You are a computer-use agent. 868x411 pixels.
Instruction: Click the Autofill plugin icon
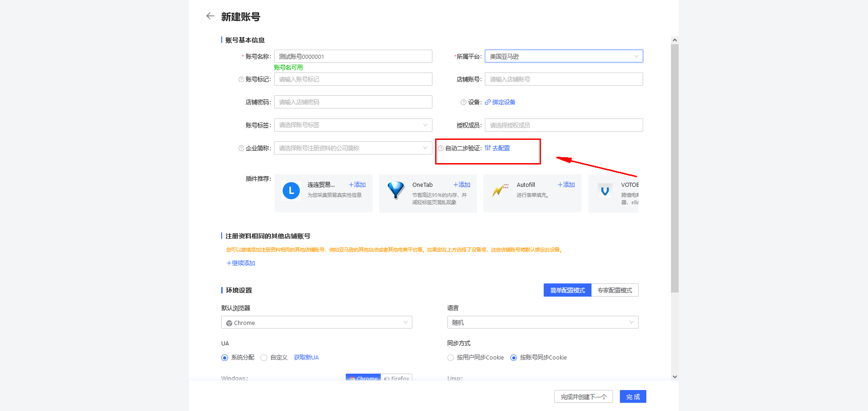point(500,190)
